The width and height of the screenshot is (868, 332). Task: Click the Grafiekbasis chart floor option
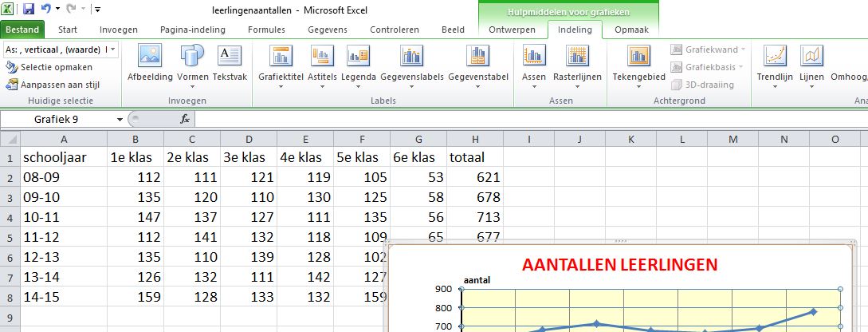706,67
